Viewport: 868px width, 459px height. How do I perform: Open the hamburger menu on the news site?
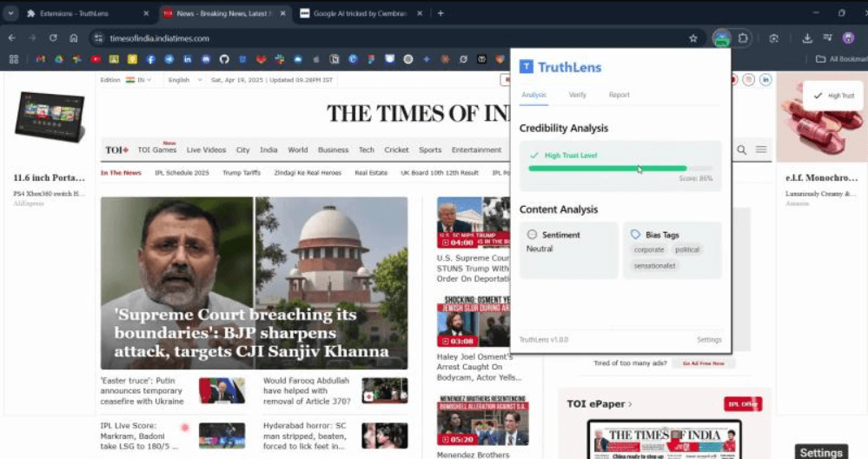761,150
